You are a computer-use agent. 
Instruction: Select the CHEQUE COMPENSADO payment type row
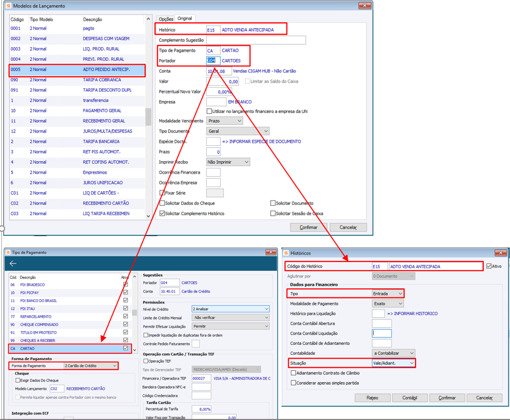pos(70,325)
